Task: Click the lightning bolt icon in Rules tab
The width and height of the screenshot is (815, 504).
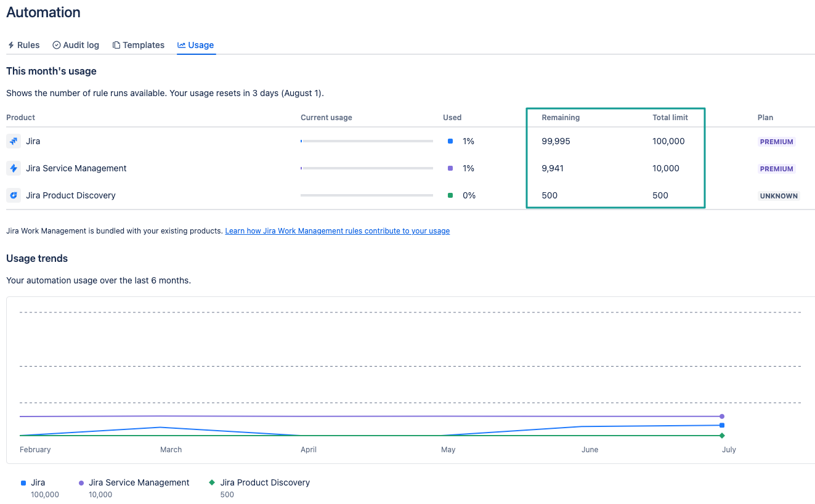Action: [11, 45]
